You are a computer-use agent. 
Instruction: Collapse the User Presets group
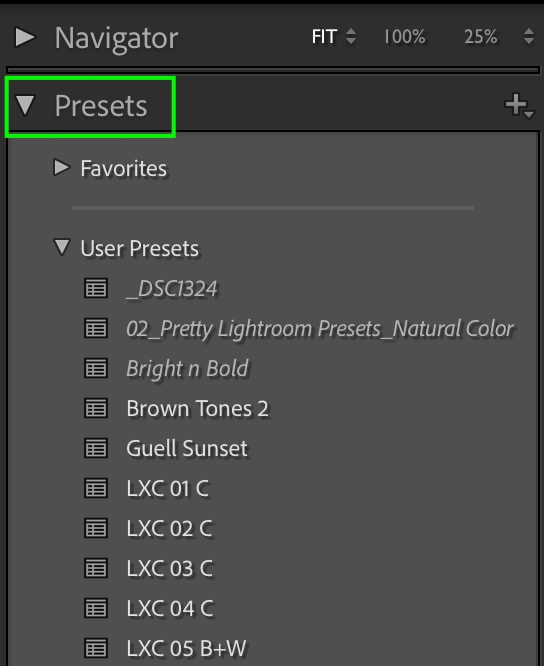(62, 247)
